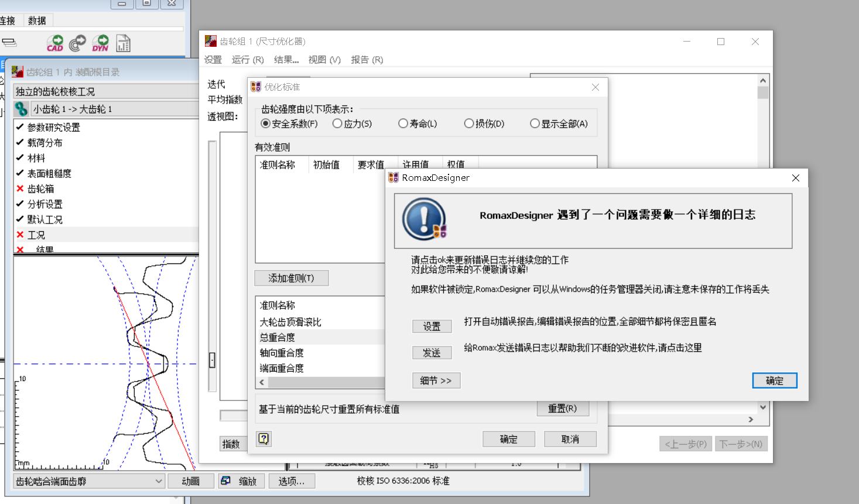Click 确定 in 优化标准 dialog
859x504 pixels.
pos(509,439)
